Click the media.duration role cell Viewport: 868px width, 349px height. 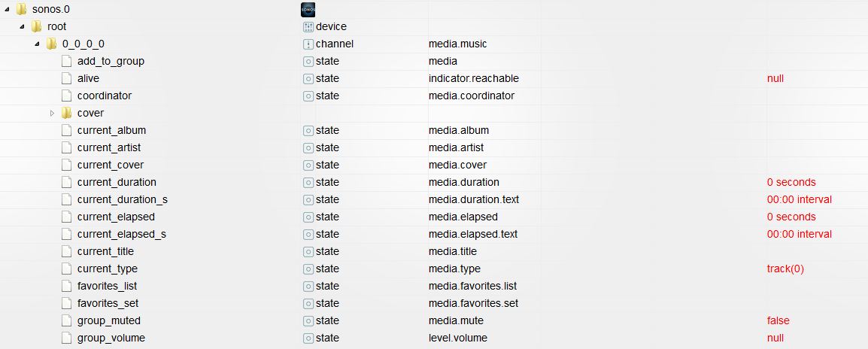tap(463, 182)
